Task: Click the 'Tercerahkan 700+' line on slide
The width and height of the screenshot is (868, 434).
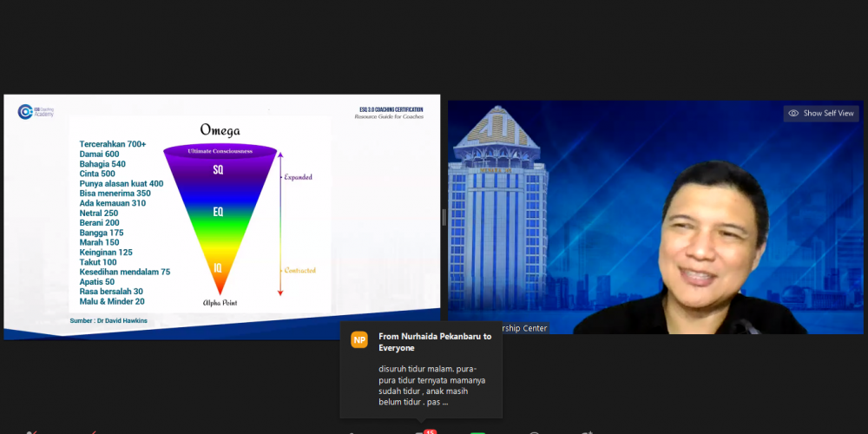Action: click(x=113, y=144)
